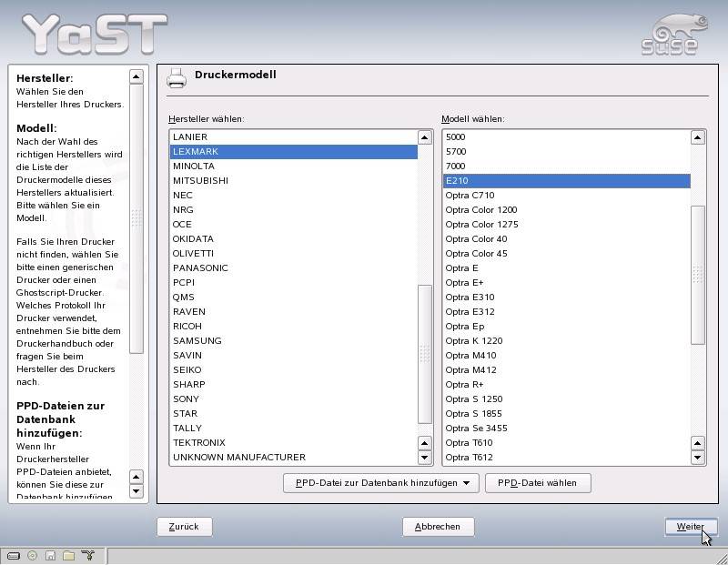This screenshot has height=565, width=728.
Task: Click the scrollbar thumb of the manufacturer list
Action: point(424,354)
